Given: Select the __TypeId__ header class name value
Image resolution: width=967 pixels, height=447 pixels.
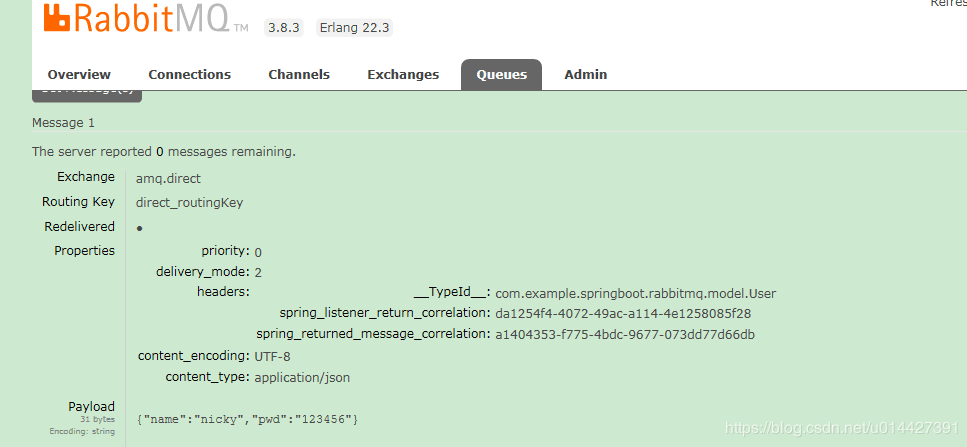Looking at the screenshot, I should (635, 294).
